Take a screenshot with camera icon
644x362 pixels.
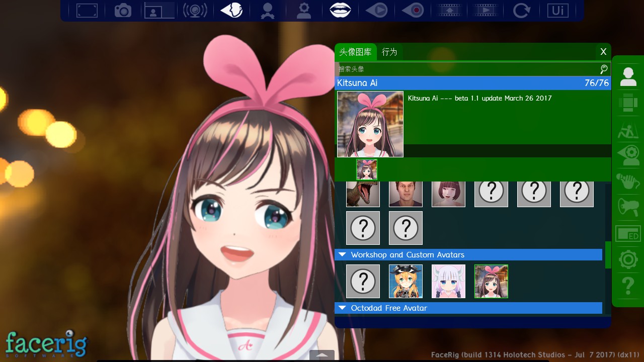pos(123,10)
